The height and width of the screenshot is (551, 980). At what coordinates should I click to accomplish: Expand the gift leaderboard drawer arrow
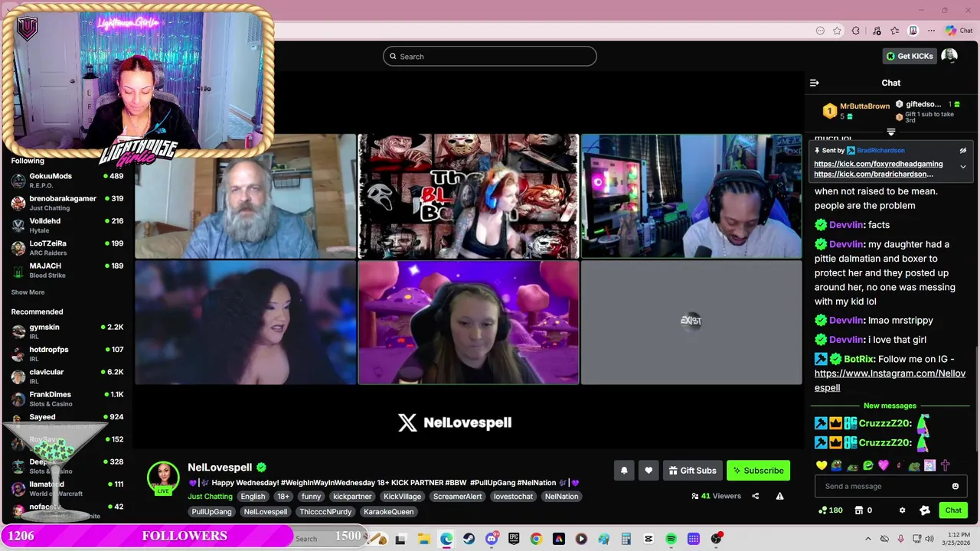[x=890, y=132]
